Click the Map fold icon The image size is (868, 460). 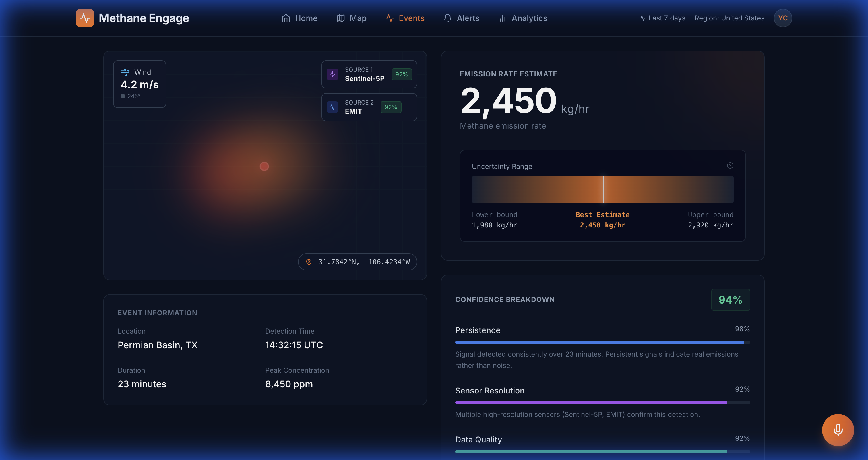[x=340, y=18]
